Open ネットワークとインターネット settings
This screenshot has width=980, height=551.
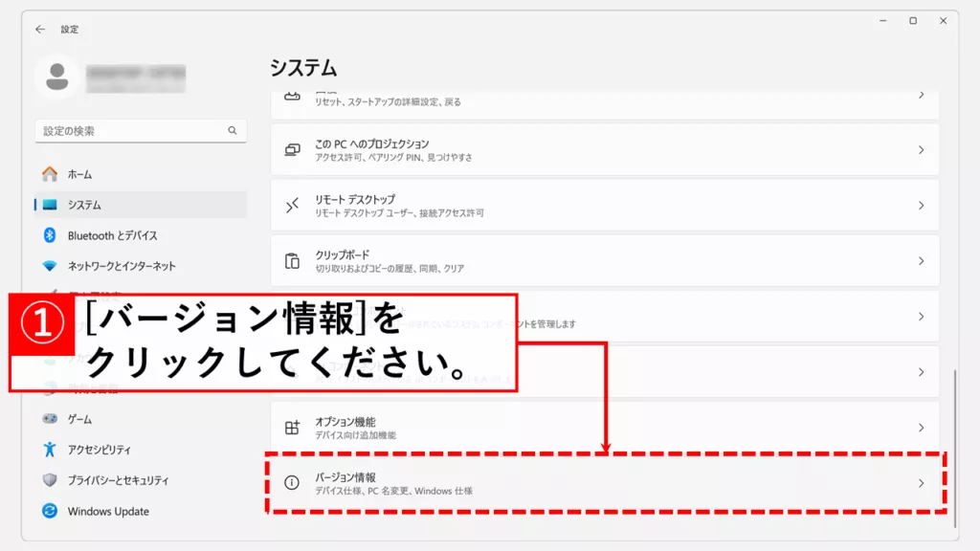pyautogui.click(x=141, y=266)
